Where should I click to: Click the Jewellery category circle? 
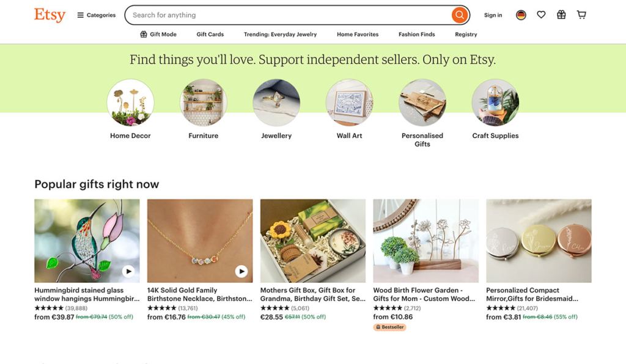[276, 102]
